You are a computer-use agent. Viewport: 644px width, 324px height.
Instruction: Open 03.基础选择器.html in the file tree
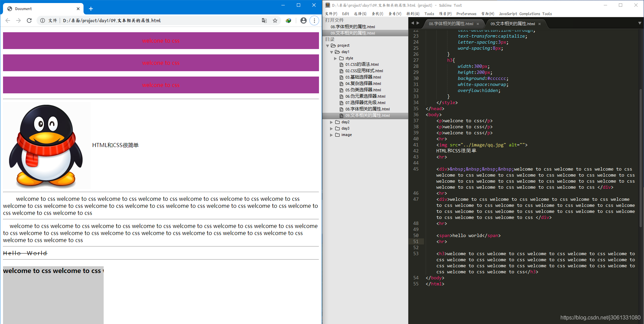point(363,77)
